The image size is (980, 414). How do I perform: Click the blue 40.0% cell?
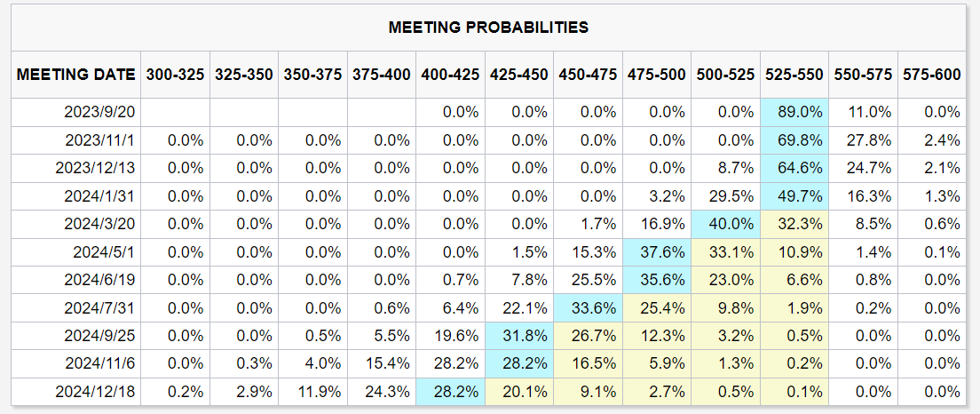point(726,224)
